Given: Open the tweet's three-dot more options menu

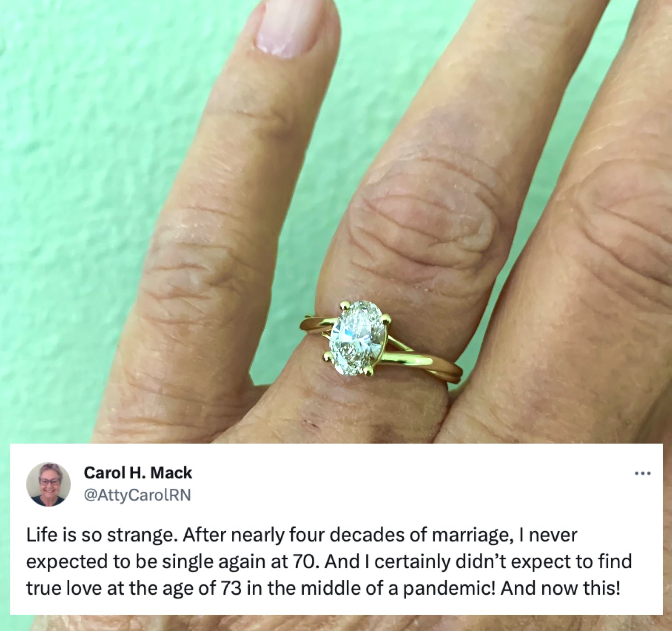Looking at the screenshot, I should pos(643,473).
